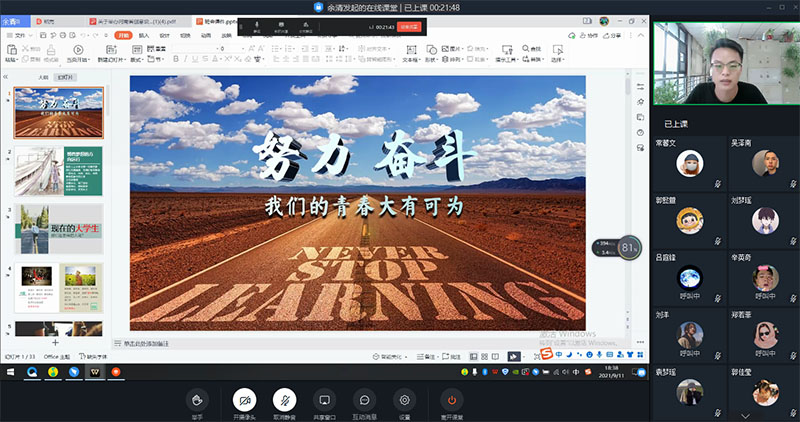800x422 pixels.
Task: Click the add slide plus button
Action: [x=55, y=342]
